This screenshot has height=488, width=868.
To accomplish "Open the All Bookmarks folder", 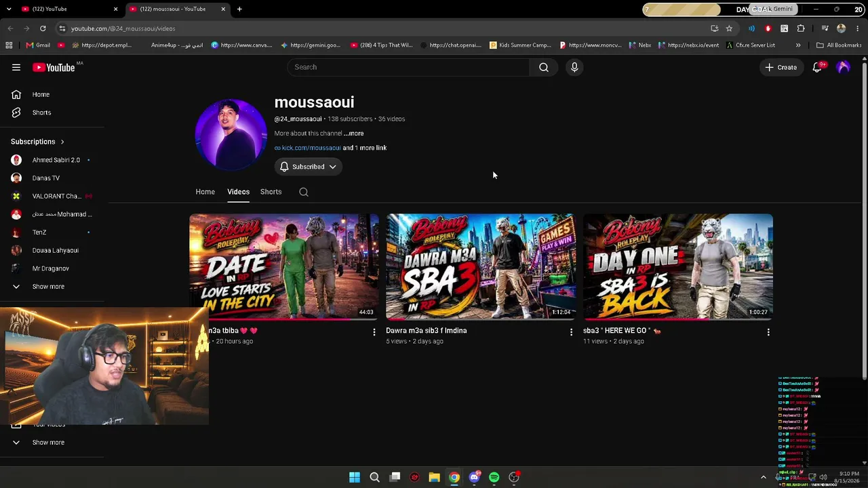I will (839, 45).
